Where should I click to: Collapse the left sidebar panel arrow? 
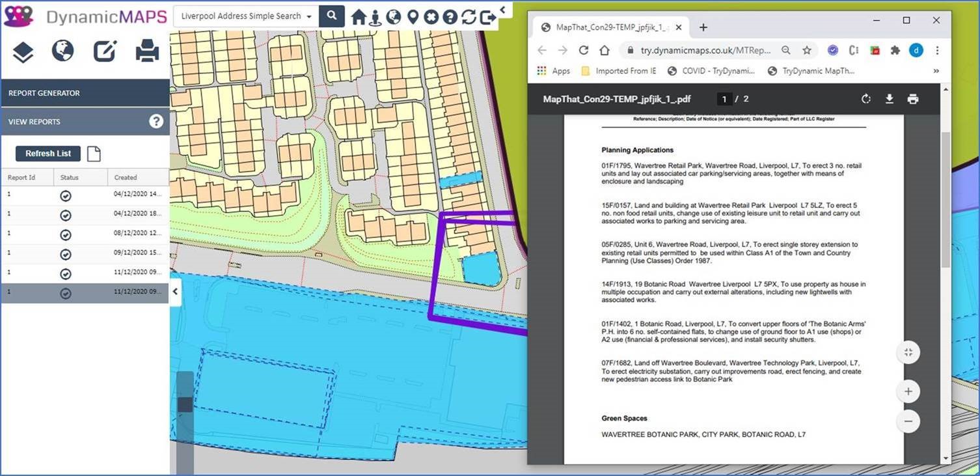pyautogui.click(x=175, y=292)
